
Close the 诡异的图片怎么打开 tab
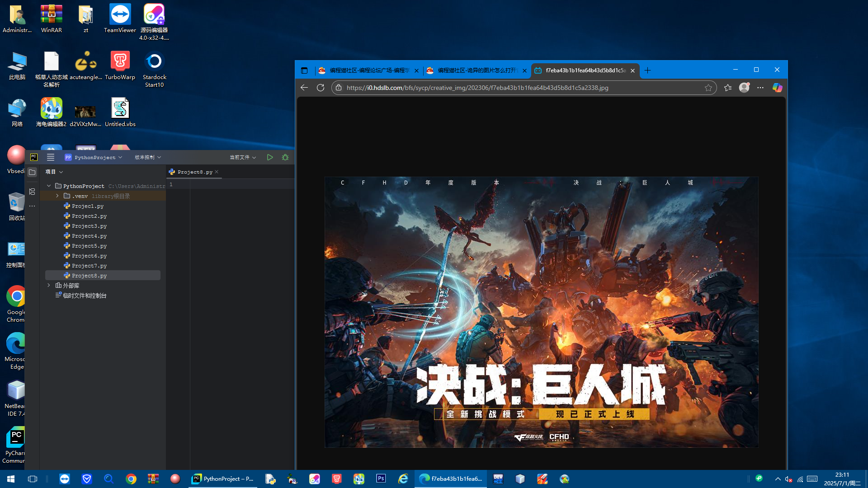click(524, 71)
